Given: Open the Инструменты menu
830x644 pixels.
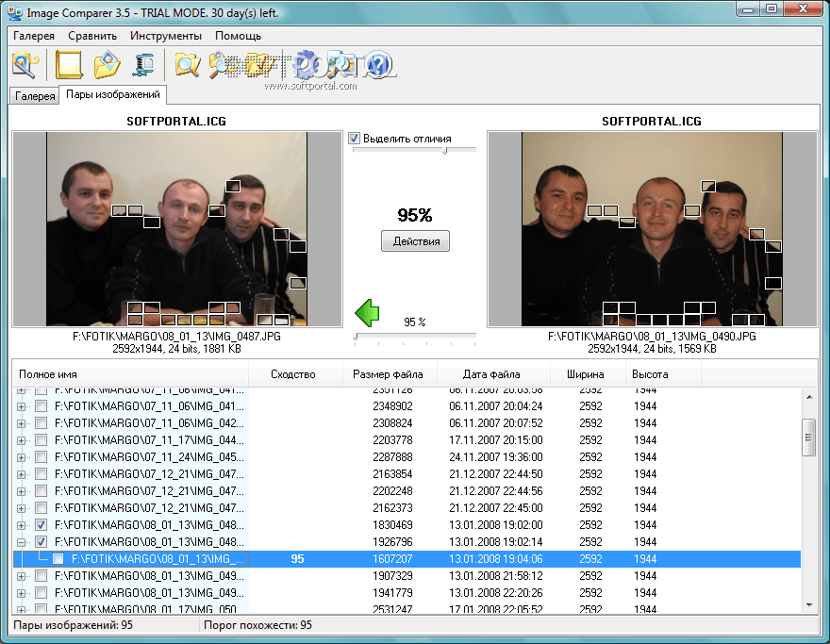Looking at the screenshot, I should click(166, 36).
